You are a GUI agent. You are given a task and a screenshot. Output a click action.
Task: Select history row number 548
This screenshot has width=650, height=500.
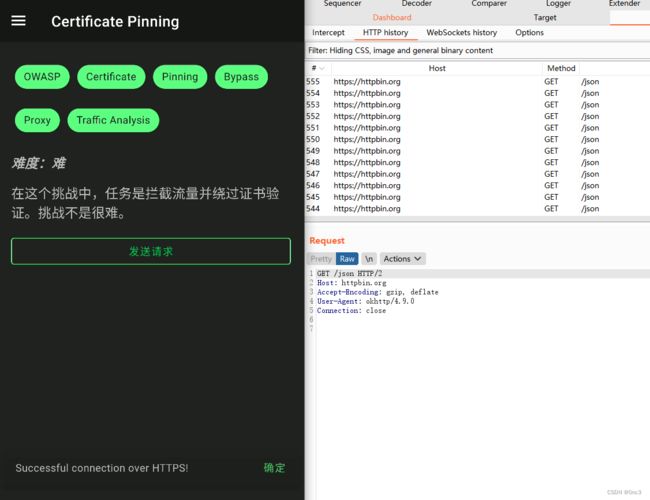click(478, 163)
